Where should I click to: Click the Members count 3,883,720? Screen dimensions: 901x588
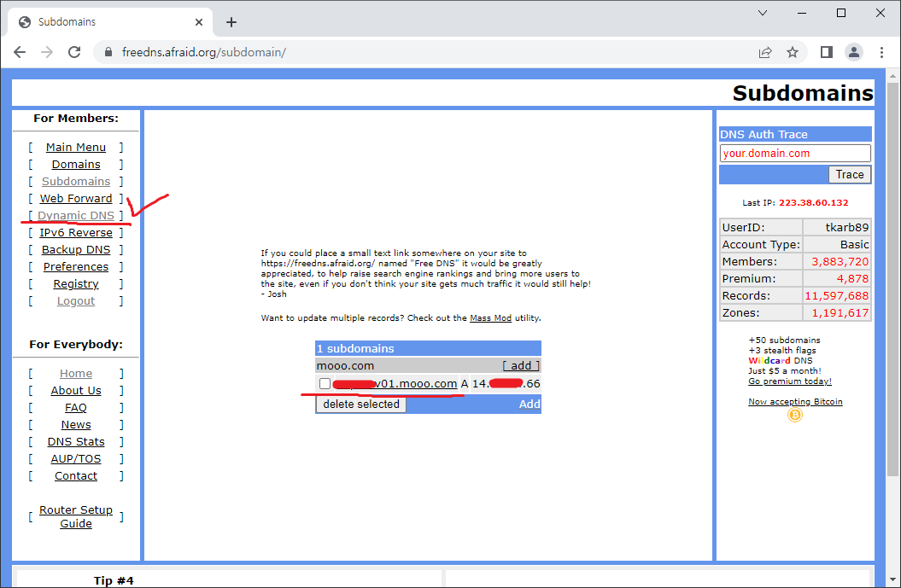(840, 262)
